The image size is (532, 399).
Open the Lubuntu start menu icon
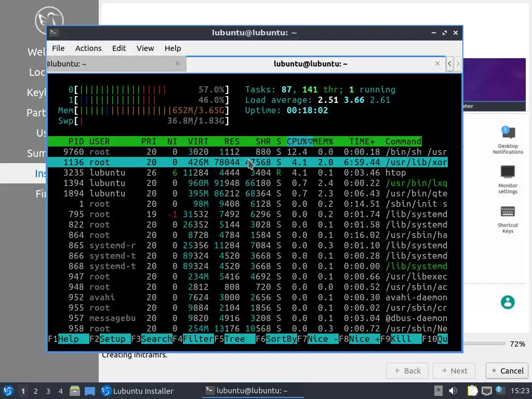[x=8, y=391]
